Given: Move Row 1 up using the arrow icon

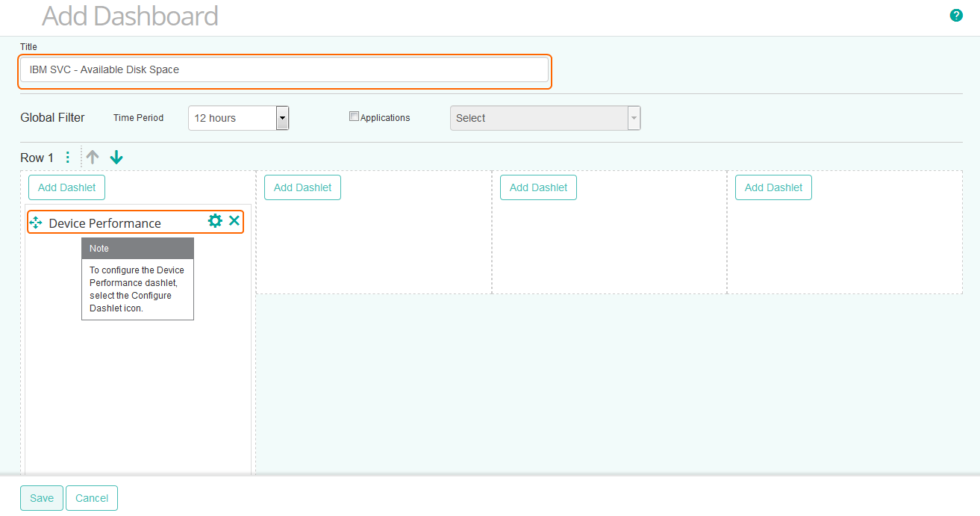Looking at the screenshot, I should pos(92,157).
